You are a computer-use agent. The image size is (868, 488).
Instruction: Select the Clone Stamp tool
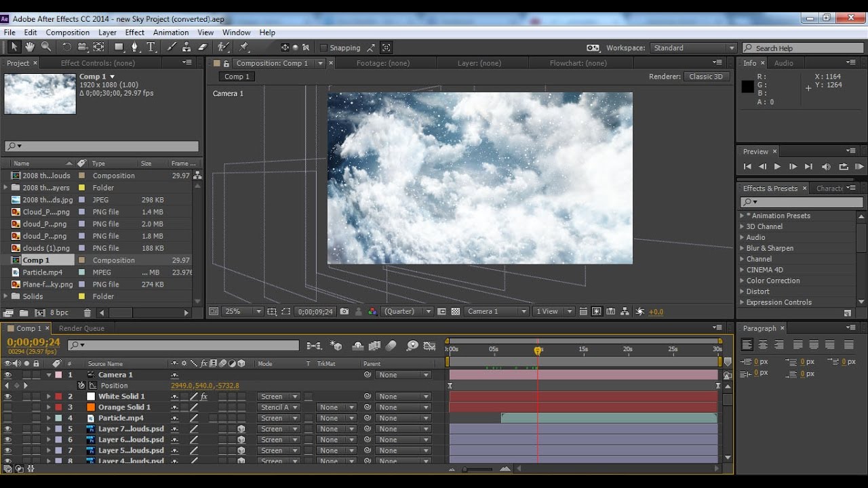point(186,47)
